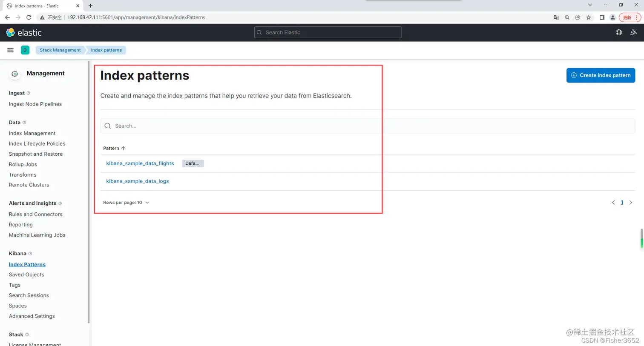Viewport: 644px width, 346px height.
Task: Open Search Sessions in sidebar
Action: tap(29, 295)
